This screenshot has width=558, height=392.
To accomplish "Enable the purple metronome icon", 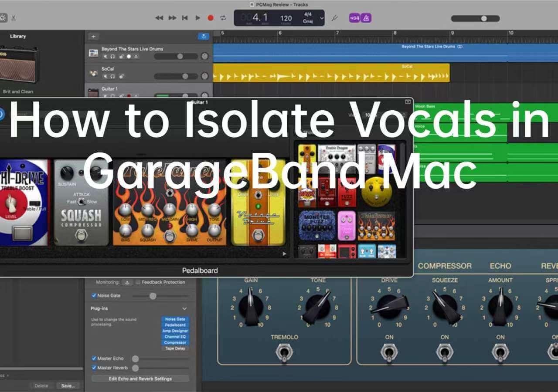I will click(366, 18).
